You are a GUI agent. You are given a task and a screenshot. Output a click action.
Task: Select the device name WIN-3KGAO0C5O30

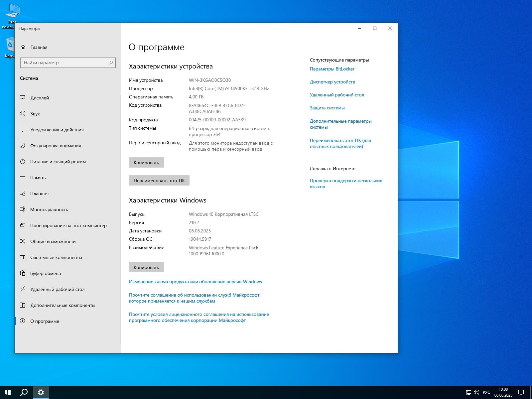click(210, 80)
